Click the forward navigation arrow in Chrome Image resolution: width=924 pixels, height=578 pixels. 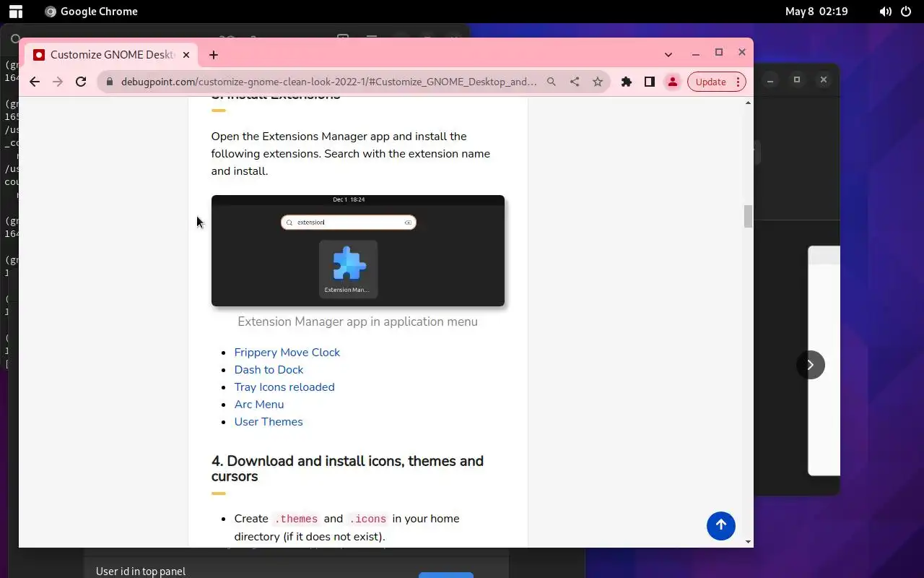point(58,82)
